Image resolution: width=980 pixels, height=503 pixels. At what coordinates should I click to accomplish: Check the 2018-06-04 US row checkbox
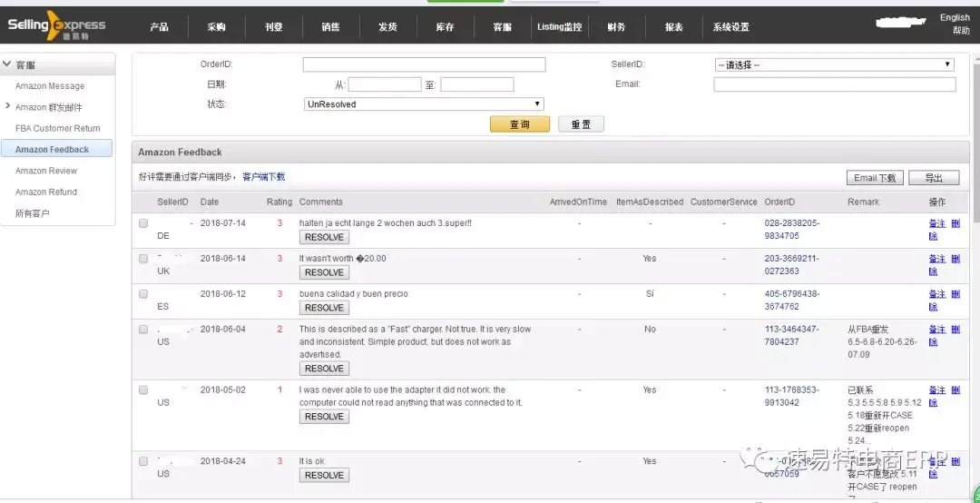pyautogui.click(x=143, y=329)
